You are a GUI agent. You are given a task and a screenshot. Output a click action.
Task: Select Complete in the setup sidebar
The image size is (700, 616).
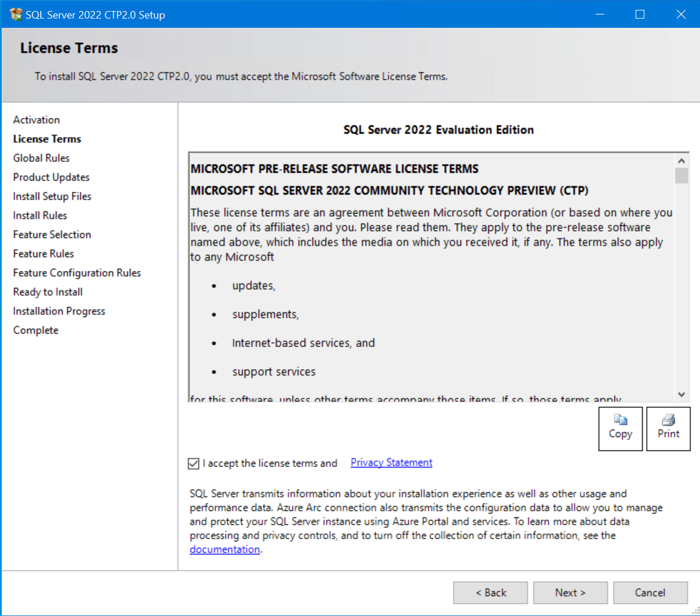pyautogui.click(x=35, y=330)
